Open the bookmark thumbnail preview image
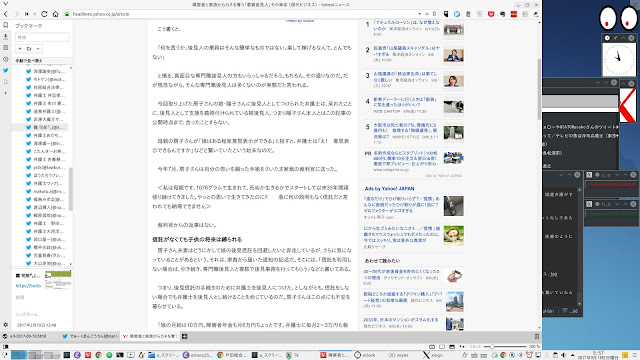This screenshot has width=640, height=360. click(58, 280)
